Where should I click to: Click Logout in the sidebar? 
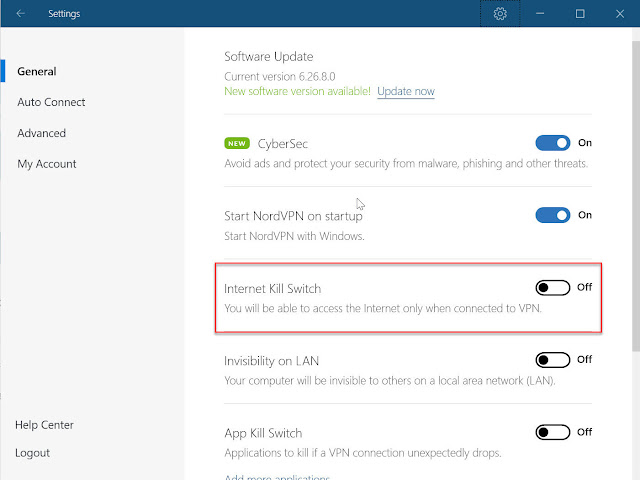click(x=32, y=453)
